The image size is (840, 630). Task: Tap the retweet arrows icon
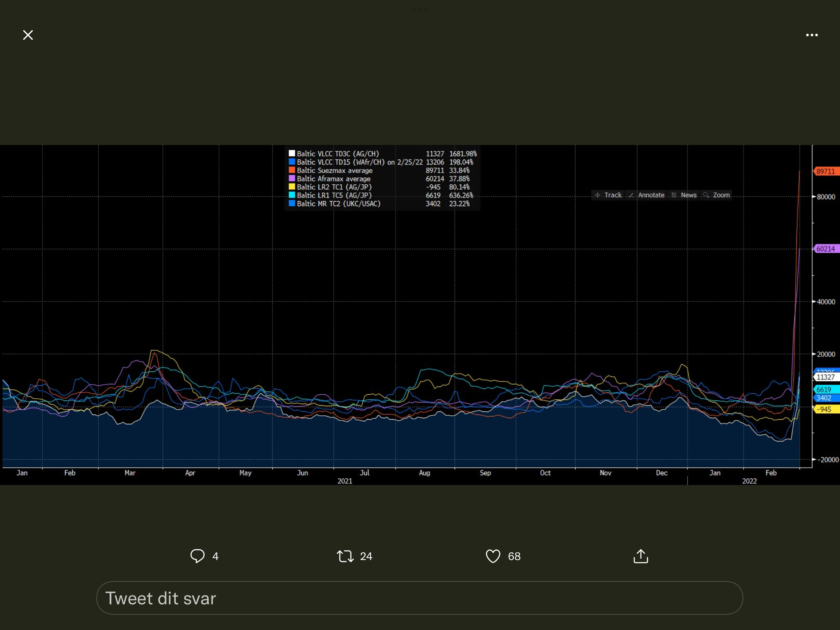coord(345,556)
